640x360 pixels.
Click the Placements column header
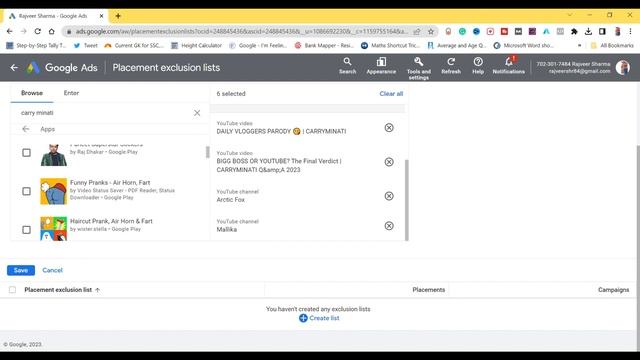pos(429,290)
